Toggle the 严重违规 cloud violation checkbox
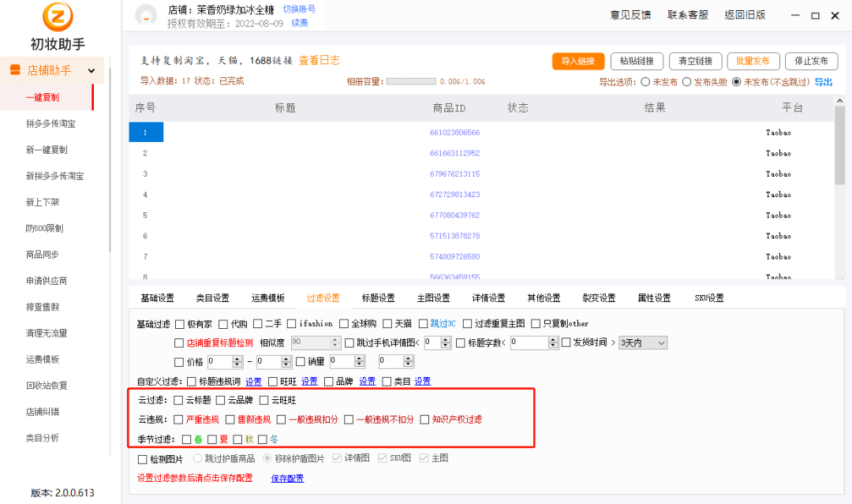This screenshot has width=852, height=504. click(178, 420)
